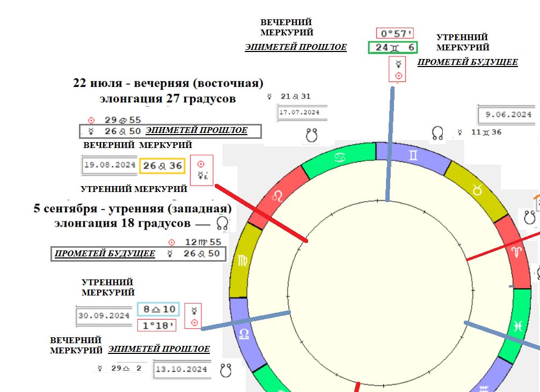Click heading '22 июля - вечерняя (восточная)'
540x392 pixels.
click(x=168, y=83)
